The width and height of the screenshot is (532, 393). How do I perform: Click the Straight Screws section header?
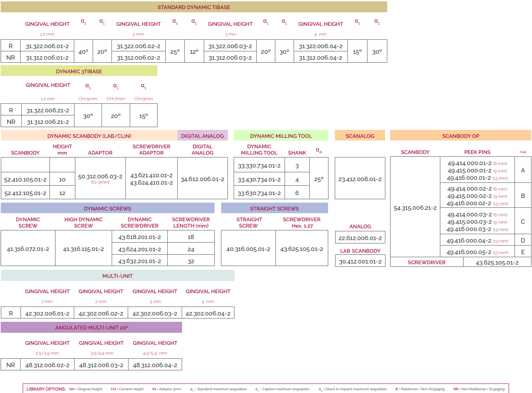coord(274,208)
